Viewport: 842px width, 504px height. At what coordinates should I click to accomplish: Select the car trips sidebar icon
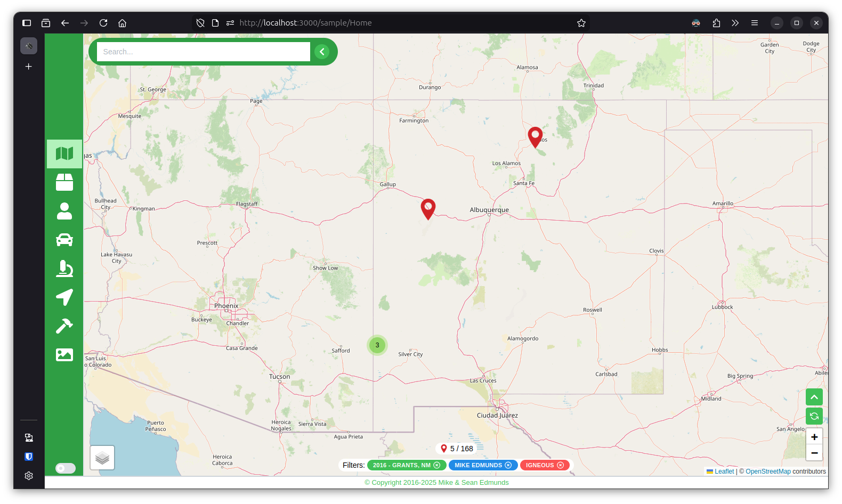click(64, 240)
